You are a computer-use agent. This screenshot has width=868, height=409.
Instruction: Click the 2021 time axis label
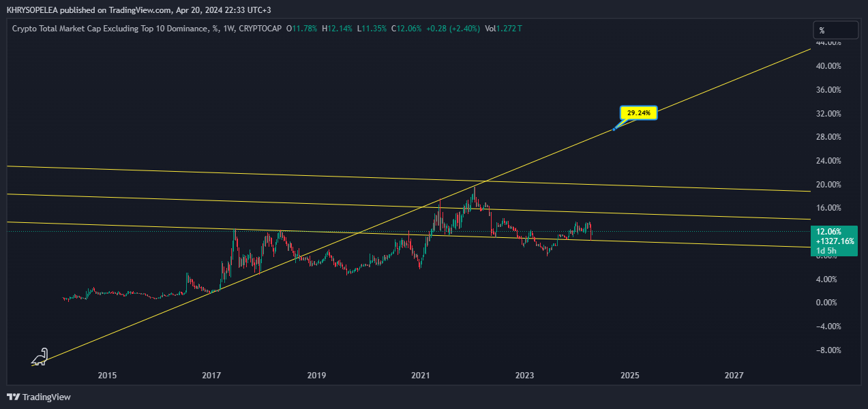click(x=421, y=376)
